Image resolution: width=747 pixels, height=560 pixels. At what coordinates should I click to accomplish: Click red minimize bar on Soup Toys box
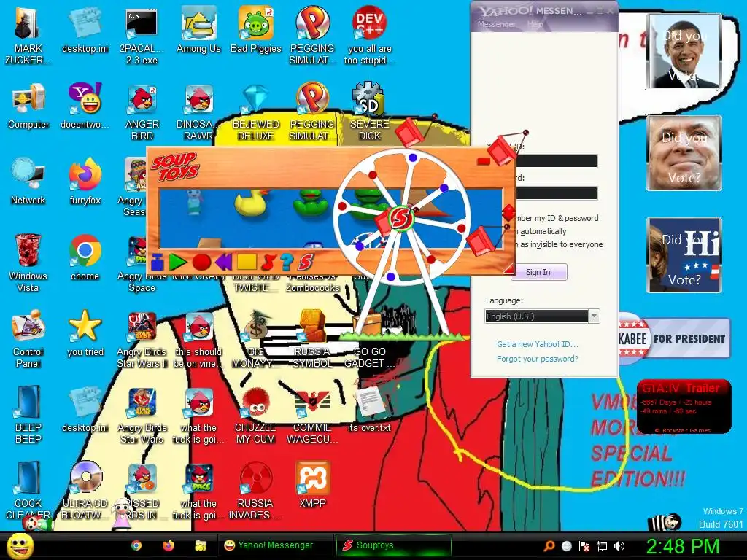coord(483,161)
